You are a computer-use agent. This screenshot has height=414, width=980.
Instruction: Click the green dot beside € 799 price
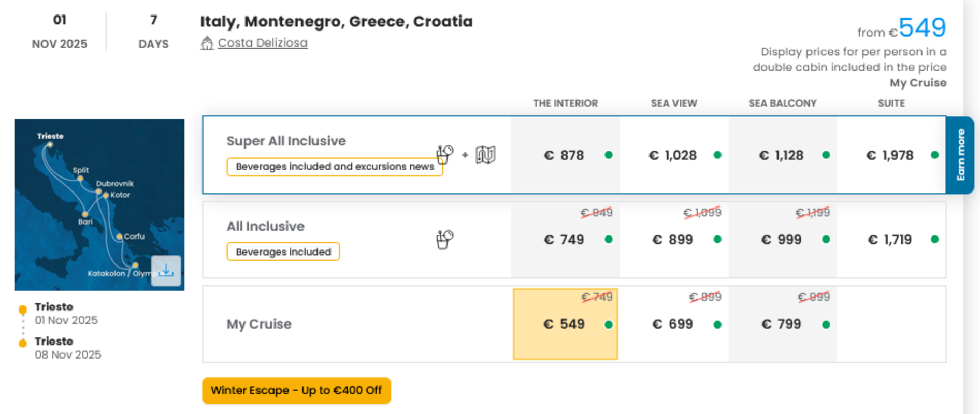pos(826,324)
